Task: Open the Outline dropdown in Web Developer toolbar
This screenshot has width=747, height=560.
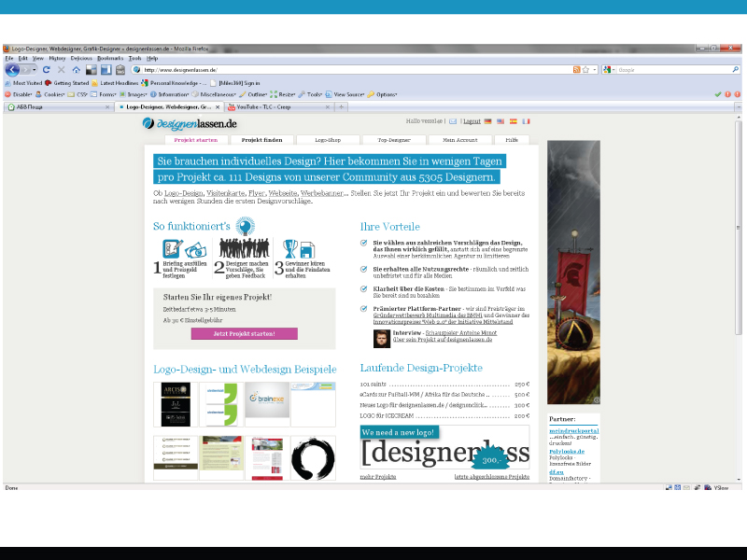Action: tap(253, 94)
